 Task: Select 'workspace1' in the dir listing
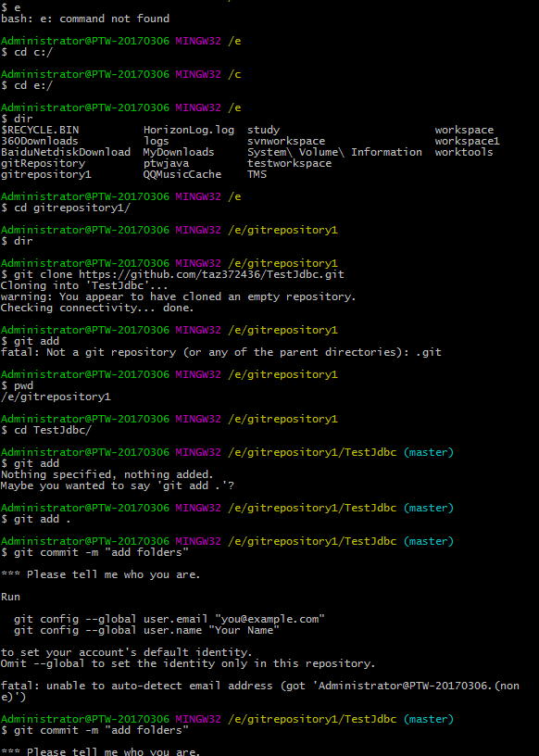point(467,141)
